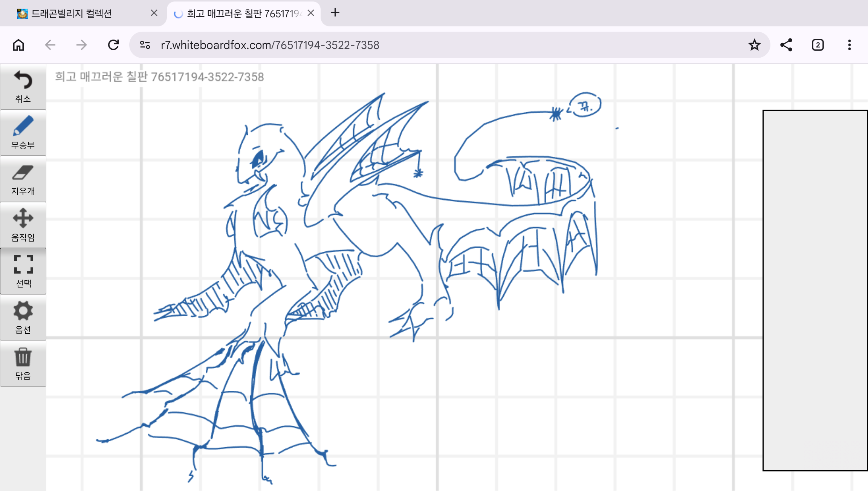
Task: Open a new browser tab
Action: pyautogui.click(x=335, y=13)
